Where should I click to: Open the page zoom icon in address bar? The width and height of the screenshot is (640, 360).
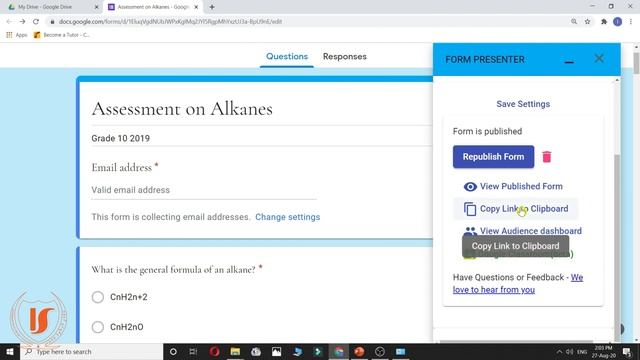574,22
